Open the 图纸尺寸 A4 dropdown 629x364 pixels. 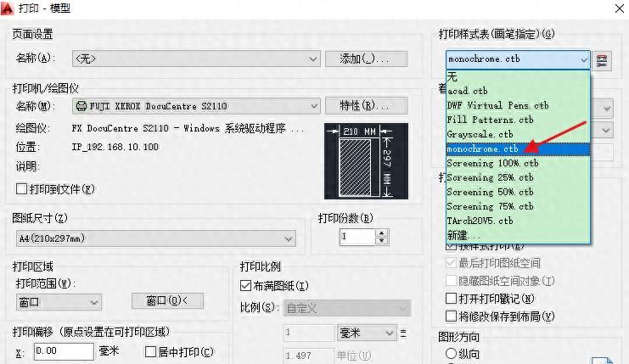point(155,238)
